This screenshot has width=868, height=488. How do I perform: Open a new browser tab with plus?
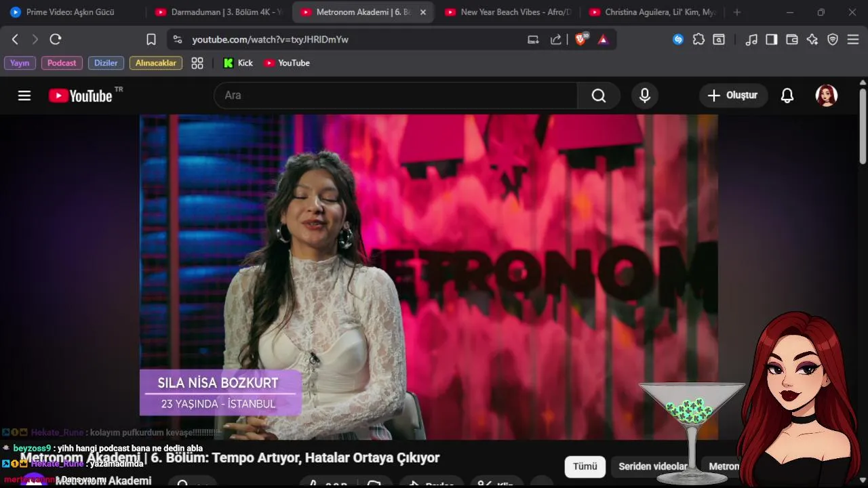coord(737,12)
